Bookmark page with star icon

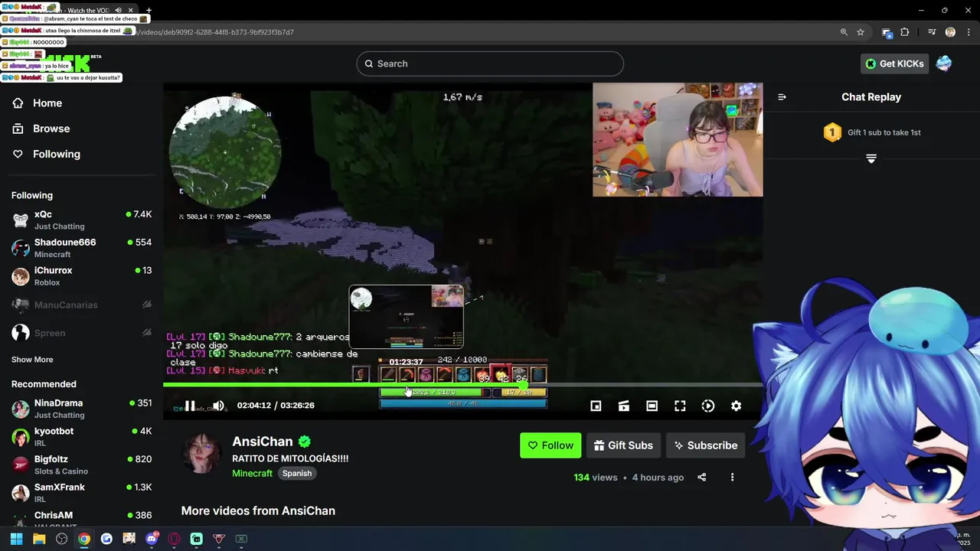(x=861, y=32)
